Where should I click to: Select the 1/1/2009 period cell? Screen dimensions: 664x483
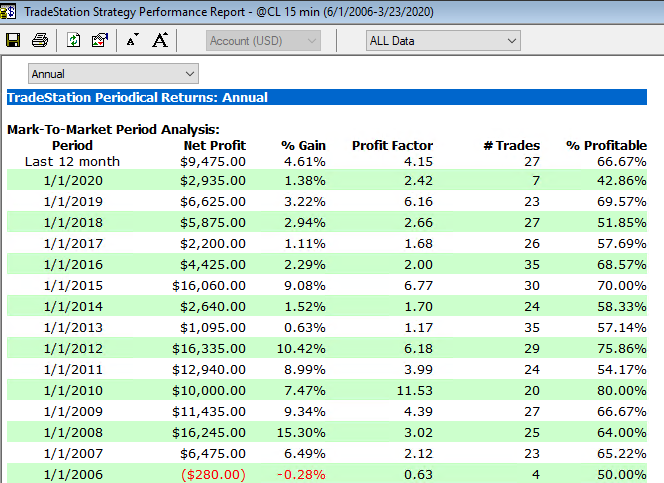tap(73, 411)
